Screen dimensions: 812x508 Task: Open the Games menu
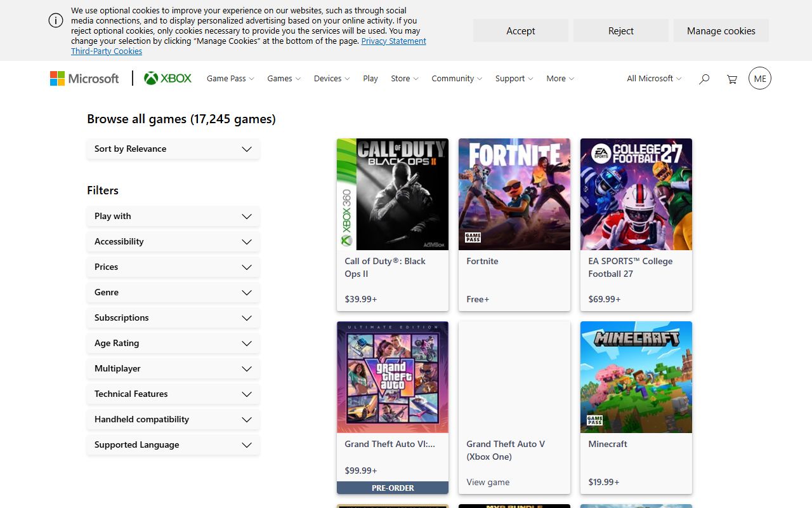[284, 78]
